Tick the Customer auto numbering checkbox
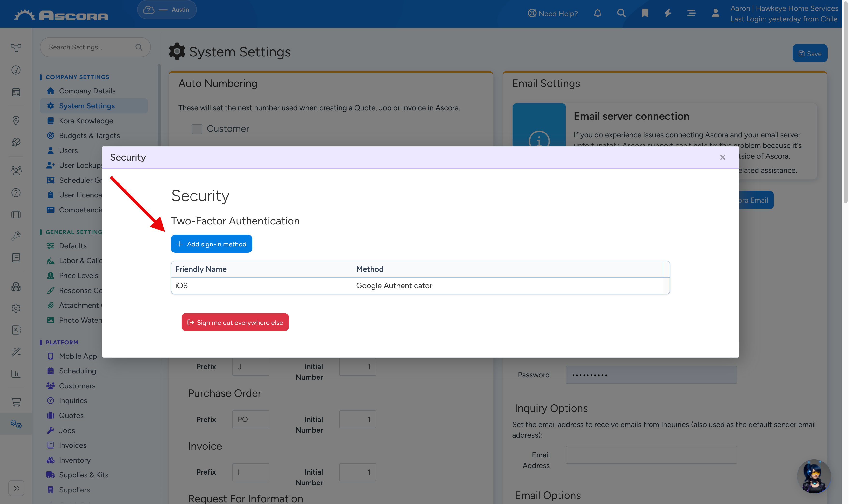 click(x=197, y=129)
